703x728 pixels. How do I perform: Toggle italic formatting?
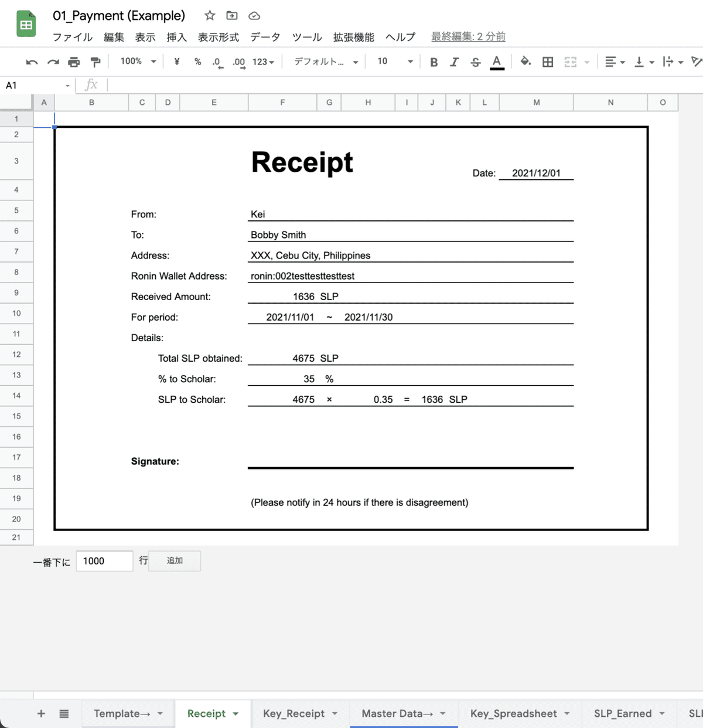coord(454,62)
